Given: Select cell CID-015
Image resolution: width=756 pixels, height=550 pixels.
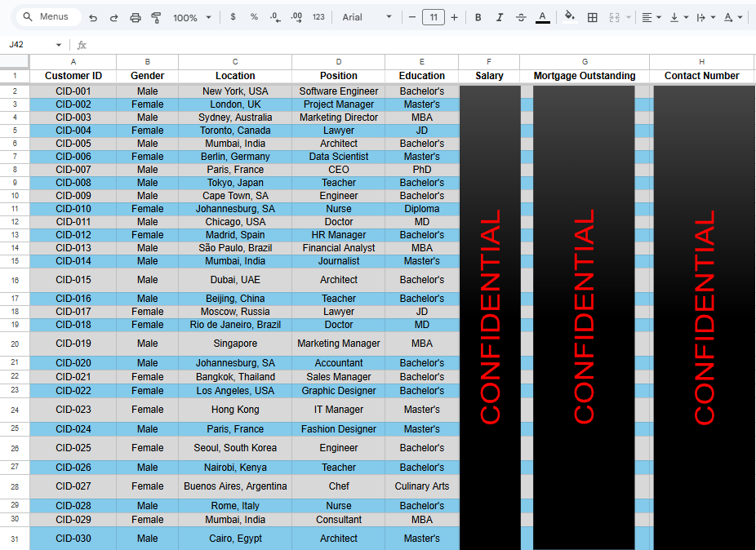Looking at the screenshot, I should pos(73,280).
